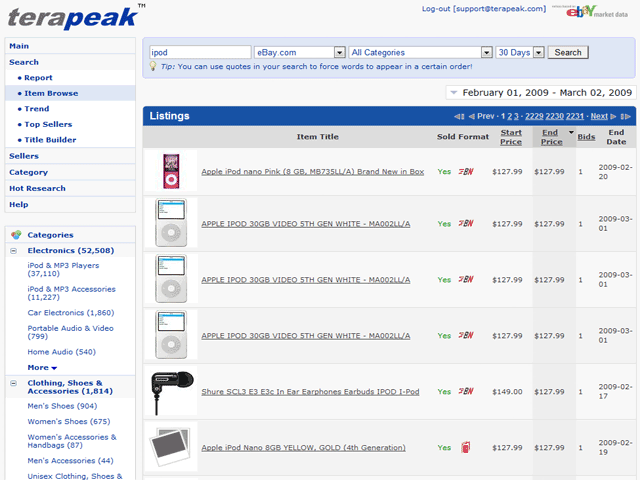Go to listings page 2
Image resolution: width=640 pixels, height=480 pixels.
click(x=509, y=116)
